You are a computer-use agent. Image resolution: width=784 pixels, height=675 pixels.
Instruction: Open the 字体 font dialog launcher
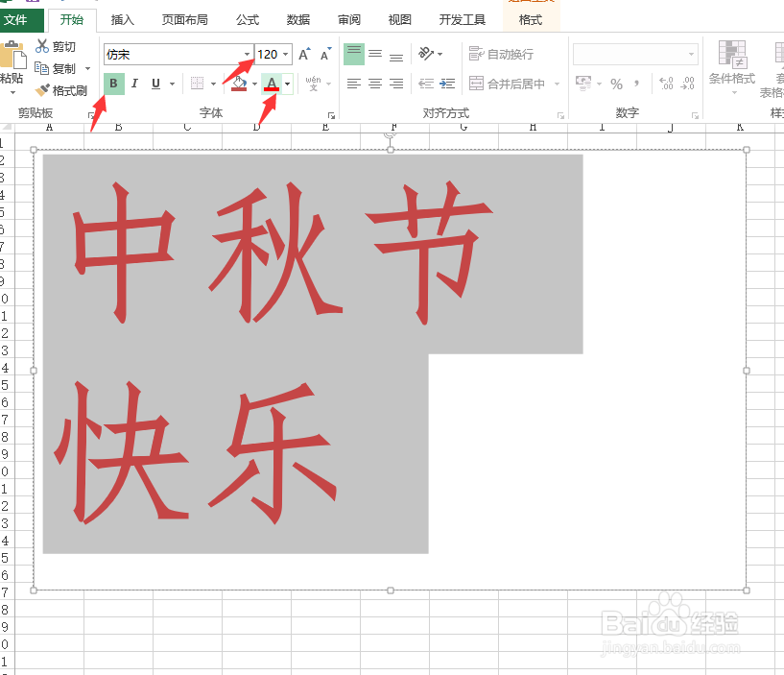(330, 115)
